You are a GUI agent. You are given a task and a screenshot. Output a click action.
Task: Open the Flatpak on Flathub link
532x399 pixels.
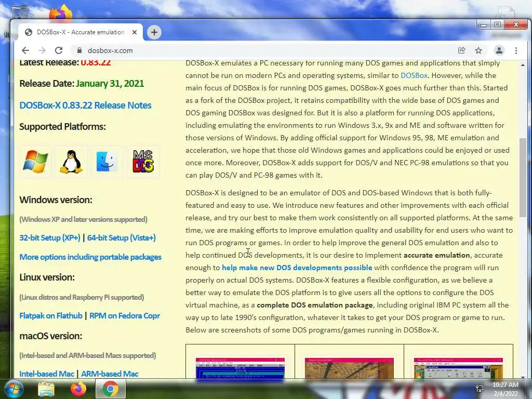click(x=51, y=316)
